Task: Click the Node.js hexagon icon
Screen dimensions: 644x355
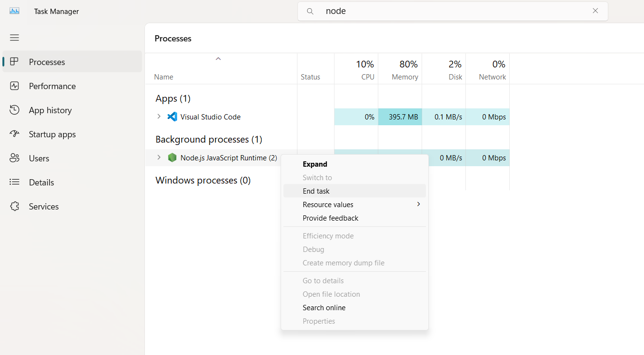Action: [x=172, y=158]
